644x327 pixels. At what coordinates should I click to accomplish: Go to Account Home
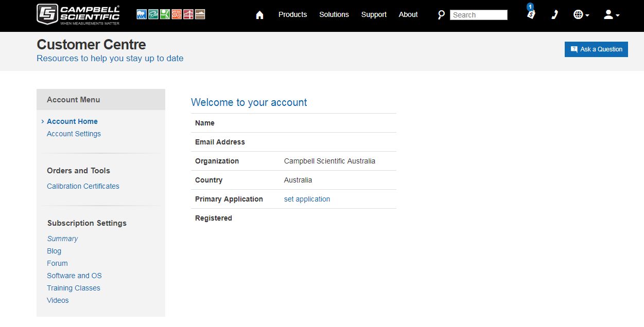[x=72, y=121]
